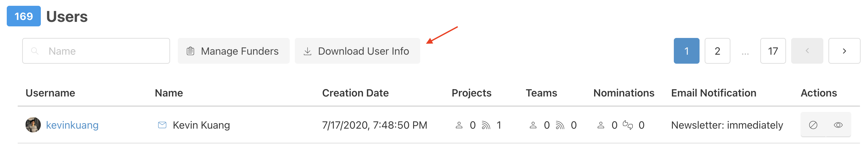
Task: Toggle the eye icon in Actions column
Action: [838, 125]
